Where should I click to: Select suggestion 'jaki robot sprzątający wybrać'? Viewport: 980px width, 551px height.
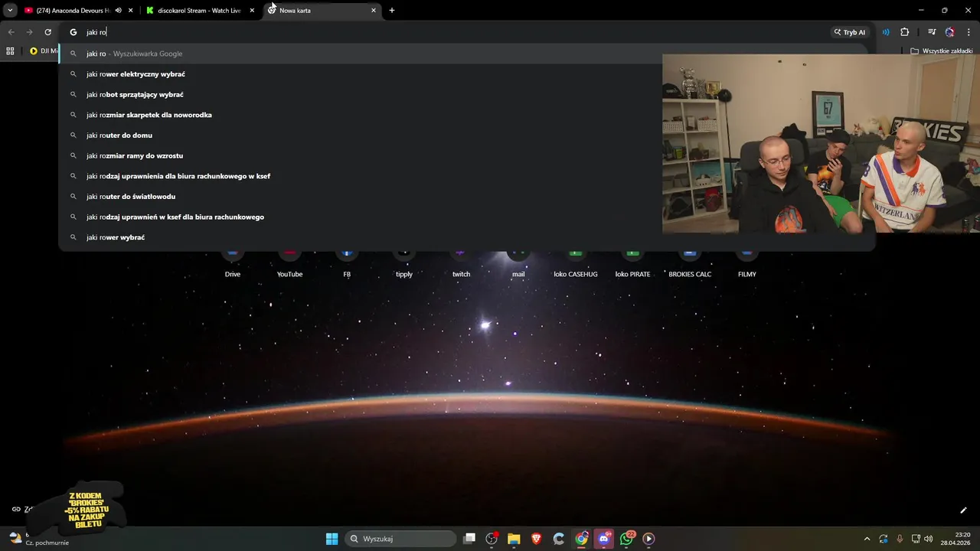click(361, 94)
